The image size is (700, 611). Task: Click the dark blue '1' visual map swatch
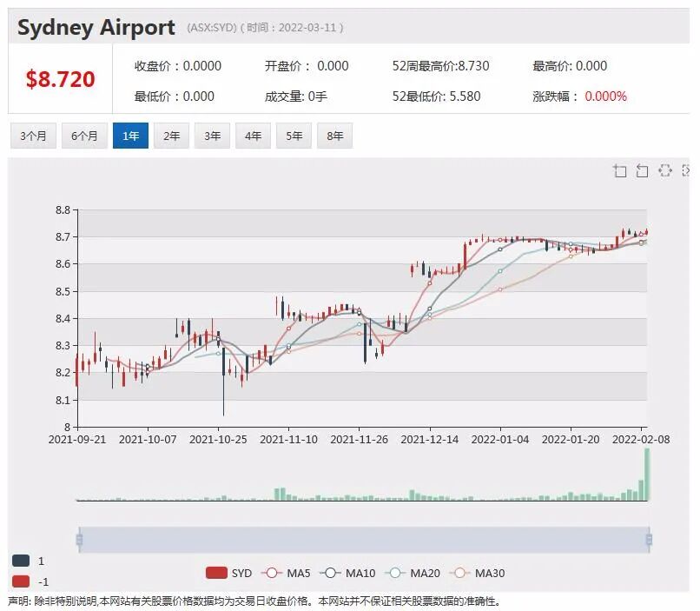tap(21, 561)
